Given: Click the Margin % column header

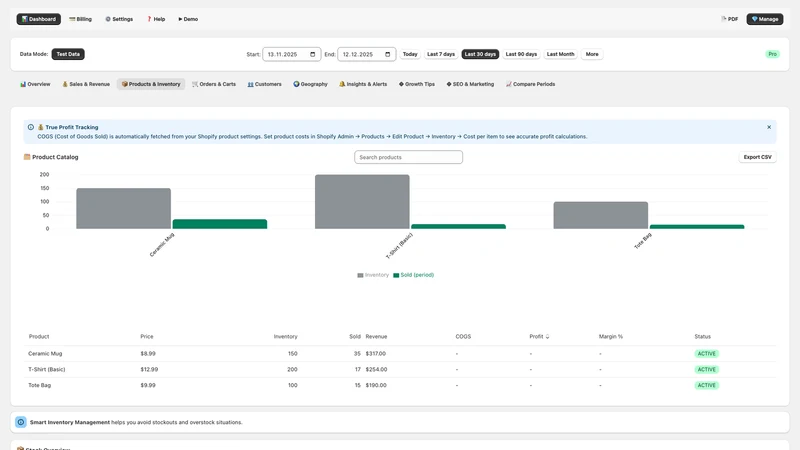Looking at the screenshot, I should 611,337.
